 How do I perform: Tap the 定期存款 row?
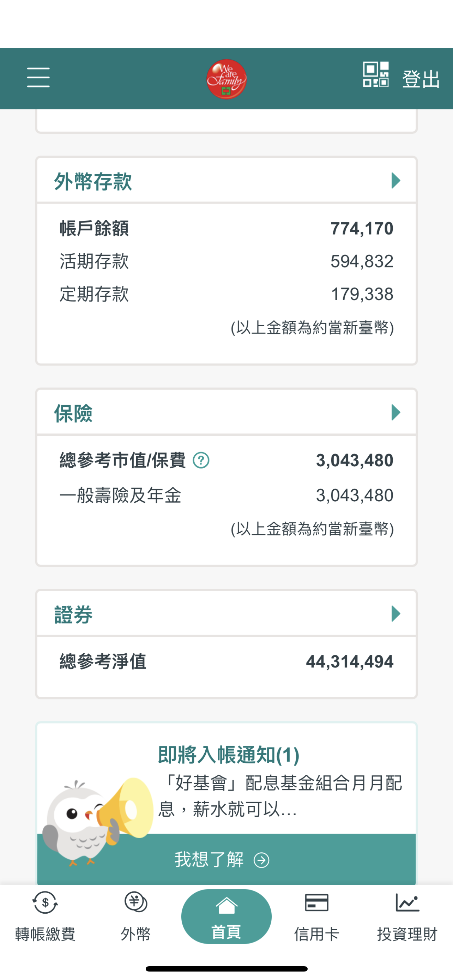pyautogui.click(x=226, y=294)
